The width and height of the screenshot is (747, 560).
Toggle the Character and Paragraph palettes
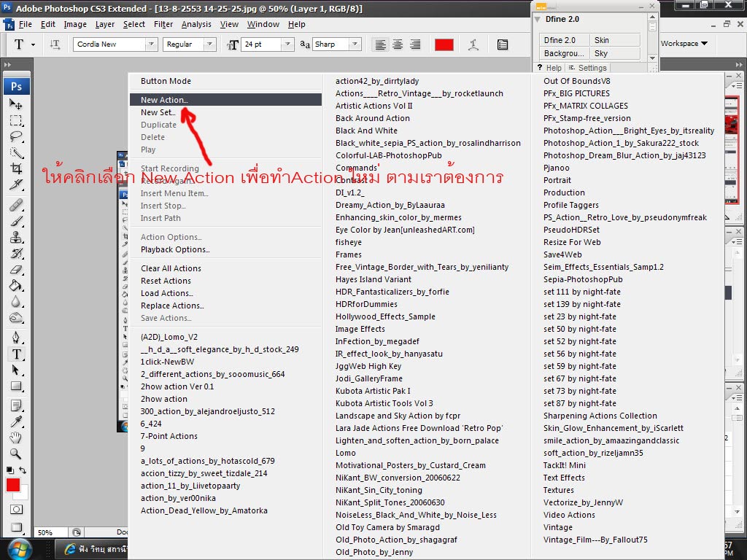pos(502,44)
